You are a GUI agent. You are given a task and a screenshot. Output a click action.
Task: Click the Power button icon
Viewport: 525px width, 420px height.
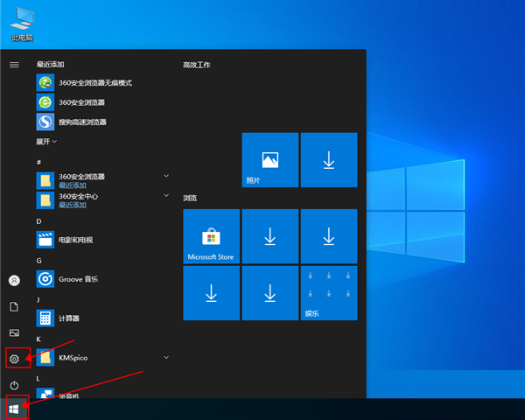14,385
